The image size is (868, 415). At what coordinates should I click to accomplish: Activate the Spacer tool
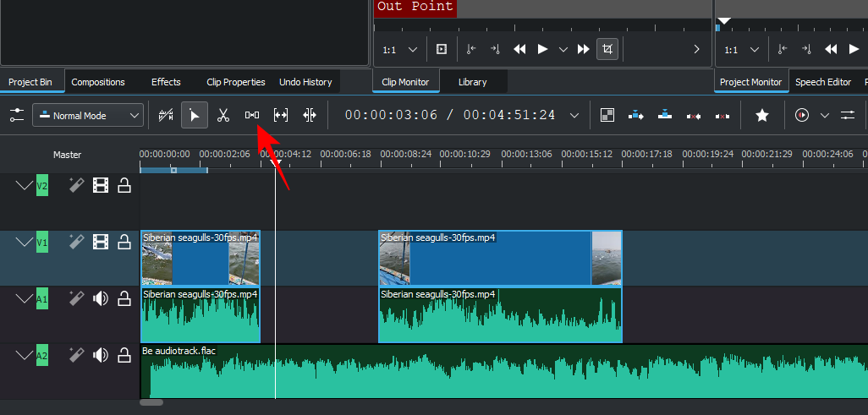click(252, 115)
